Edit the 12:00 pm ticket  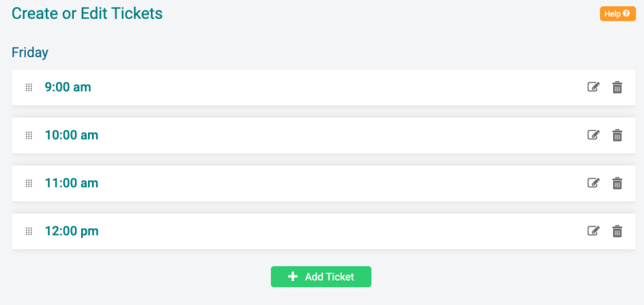(x=593, y=231)
